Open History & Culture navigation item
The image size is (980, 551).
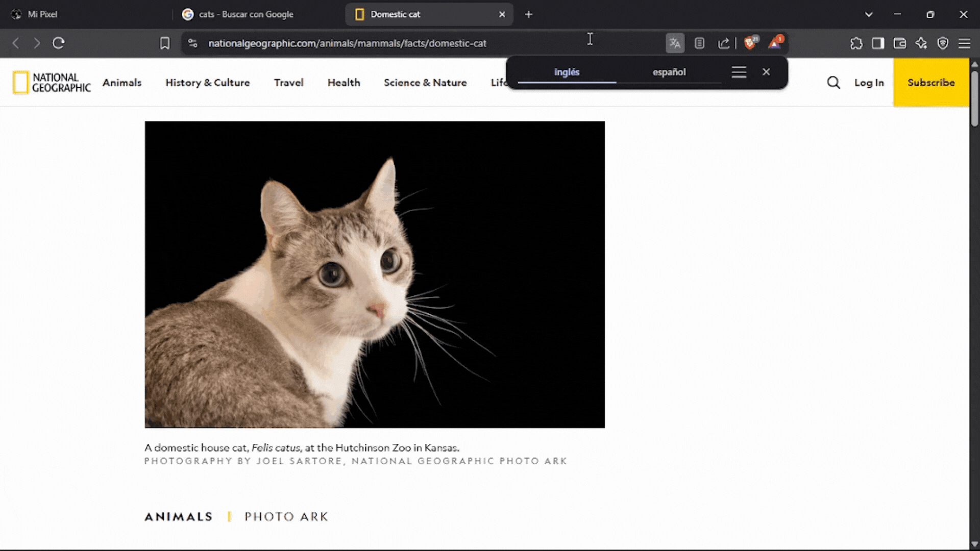[x=208, y=83]
